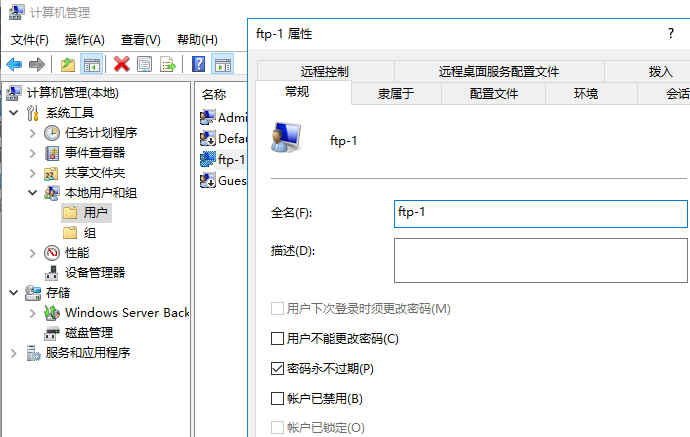The height and width of the screenshot is (437, 690).
Task: Click the blue Help question mark icon
Action: 198,64
